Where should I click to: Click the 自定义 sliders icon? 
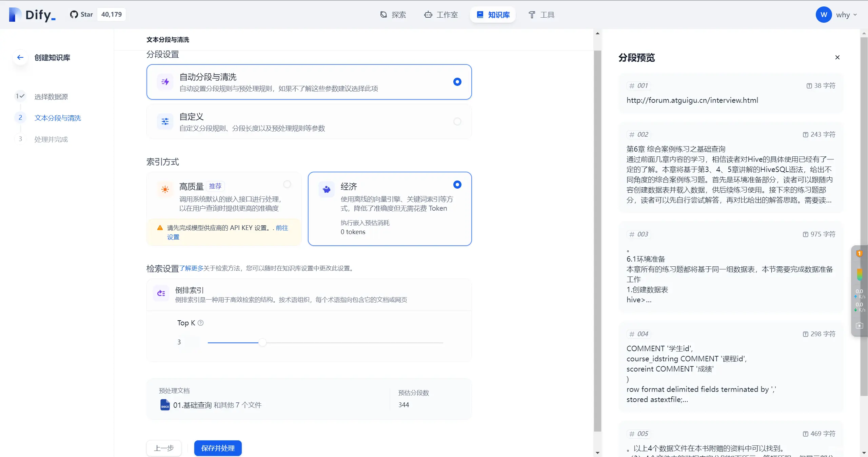click(x=165, y=121)
